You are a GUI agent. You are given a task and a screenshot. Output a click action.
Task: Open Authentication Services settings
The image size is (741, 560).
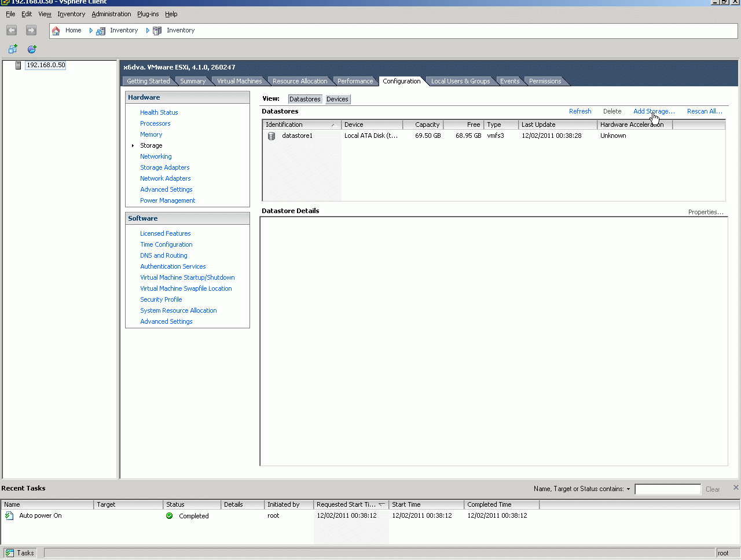click(x=173, y=266)
